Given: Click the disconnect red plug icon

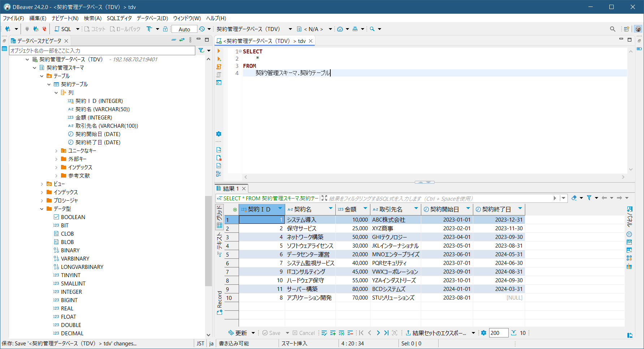Looking at the screenshot, I should point(44,29).
